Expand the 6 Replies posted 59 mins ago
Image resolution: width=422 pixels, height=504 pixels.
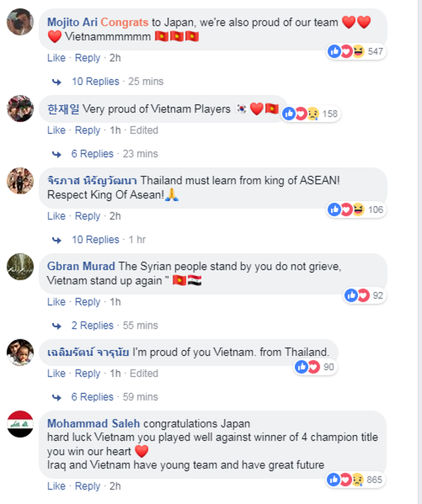coord(92,397)
